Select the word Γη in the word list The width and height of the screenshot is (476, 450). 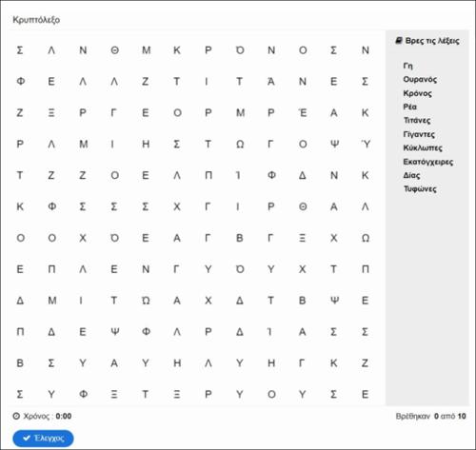point(407,66)
